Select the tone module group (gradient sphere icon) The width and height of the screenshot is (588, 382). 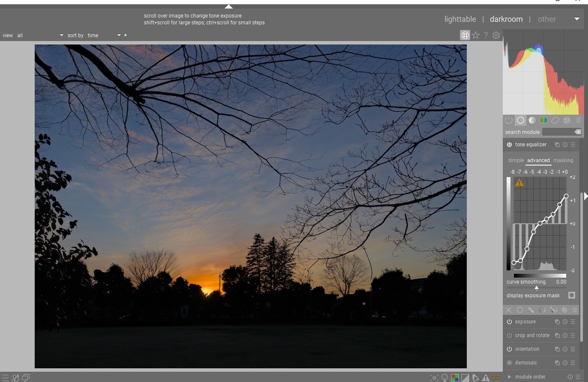(532, 120)
